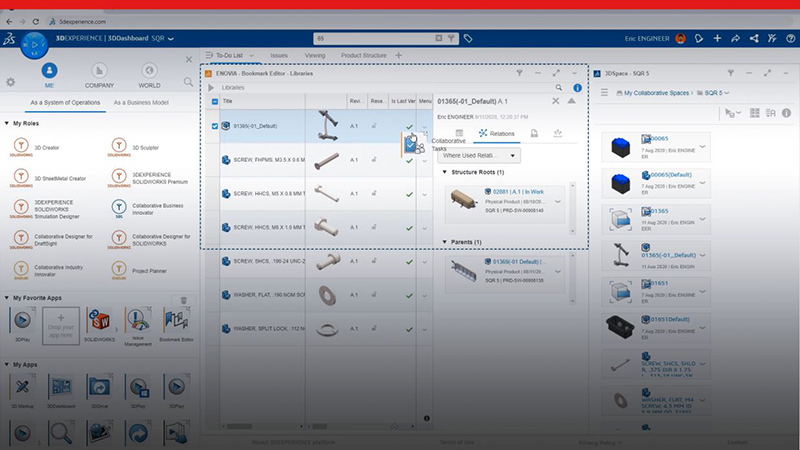The width and height of the screenshot is (800, 450).
Task: Switch to the Viewing tab
Action: [315, 55]
